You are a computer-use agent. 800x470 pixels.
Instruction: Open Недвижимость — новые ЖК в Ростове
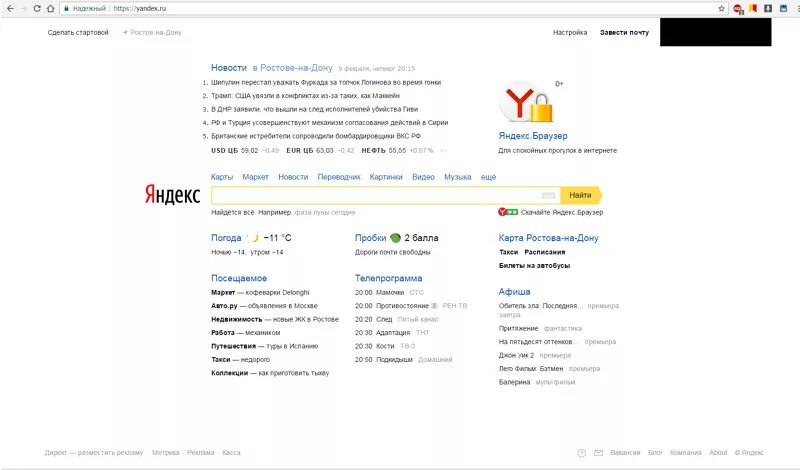(275, 319)
